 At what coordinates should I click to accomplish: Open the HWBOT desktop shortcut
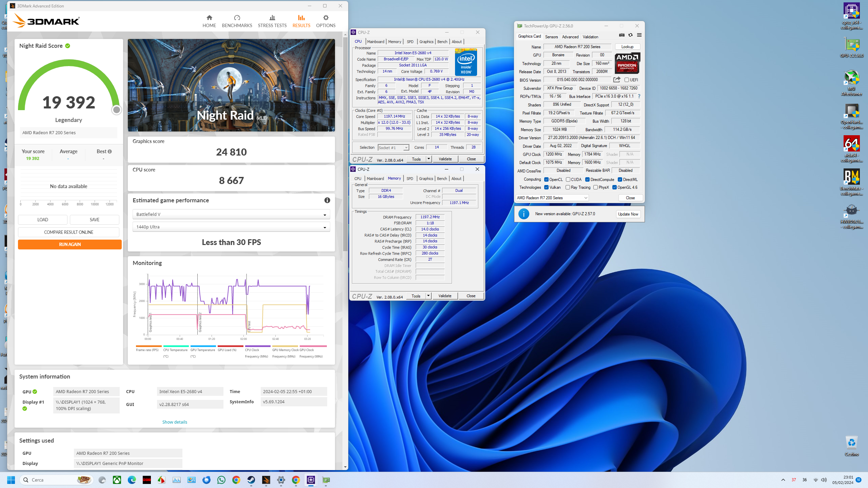(851, 216)
